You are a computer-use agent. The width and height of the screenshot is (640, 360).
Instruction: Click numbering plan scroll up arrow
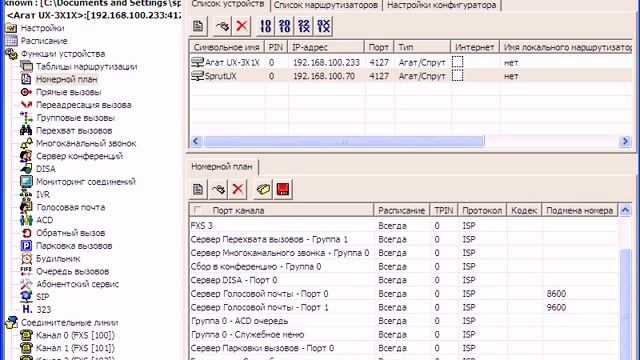[x=625, y=210]
